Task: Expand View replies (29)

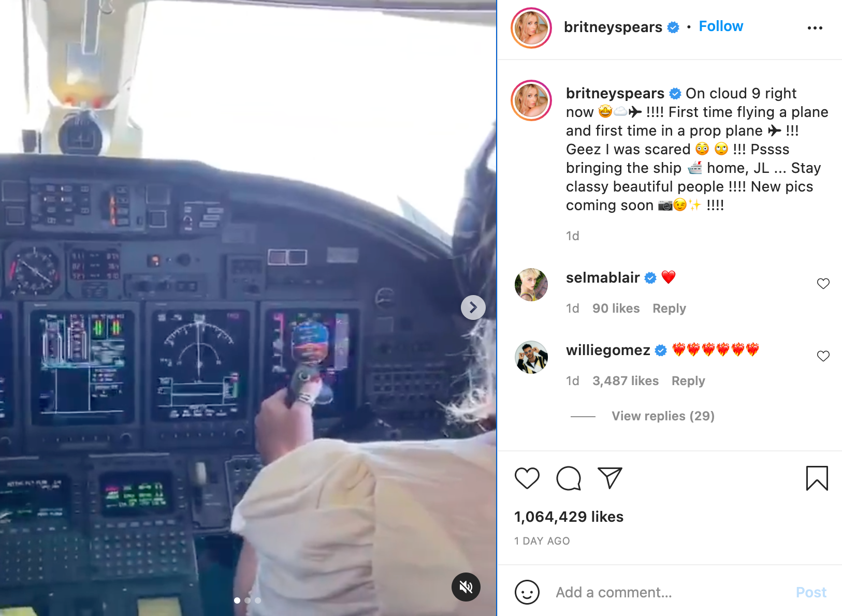Action: tap(663, 416)
